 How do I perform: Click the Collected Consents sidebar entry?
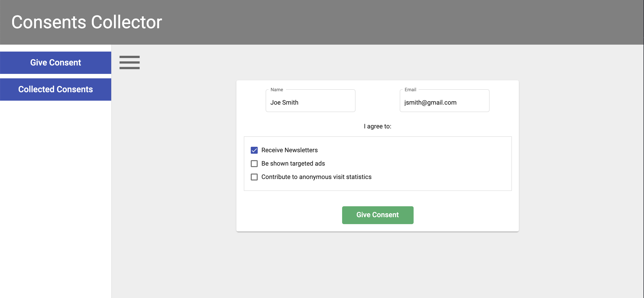click(56, 89)
